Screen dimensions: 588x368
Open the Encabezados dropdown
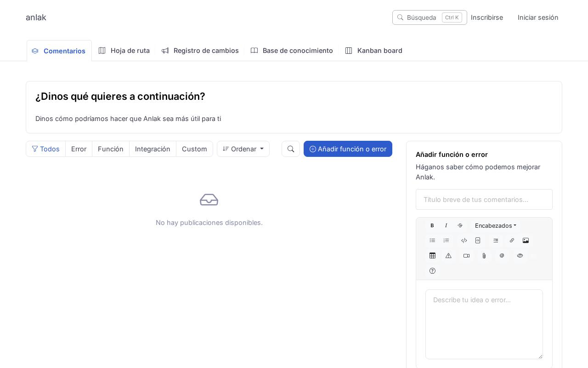pos(495,225)
